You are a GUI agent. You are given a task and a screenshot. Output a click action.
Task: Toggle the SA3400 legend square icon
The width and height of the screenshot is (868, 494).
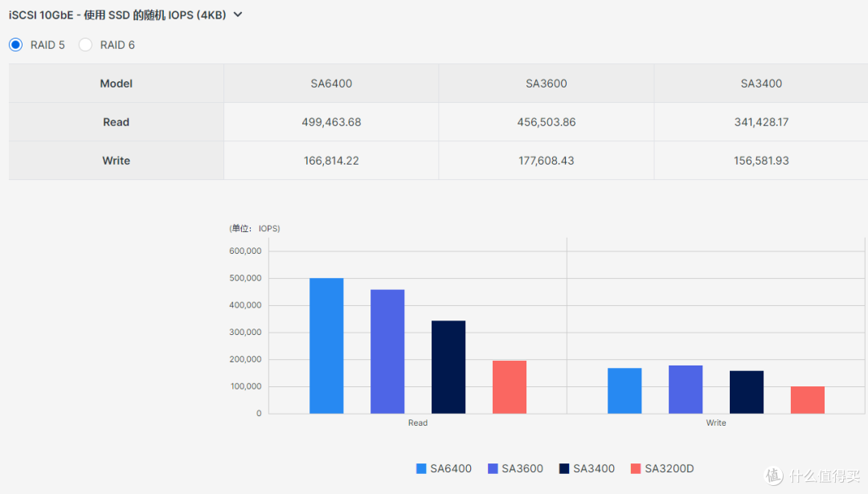pos(564,469)
